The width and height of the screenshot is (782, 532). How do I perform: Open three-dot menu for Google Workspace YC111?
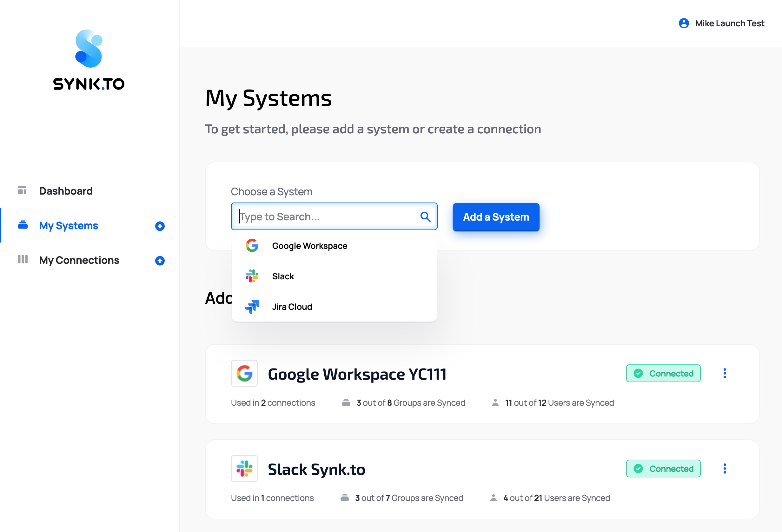coord(725,373)
